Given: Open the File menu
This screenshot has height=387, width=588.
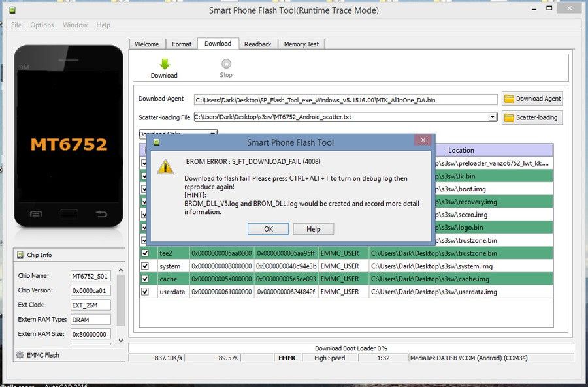Looking at the screenshot, I should 16,25.
